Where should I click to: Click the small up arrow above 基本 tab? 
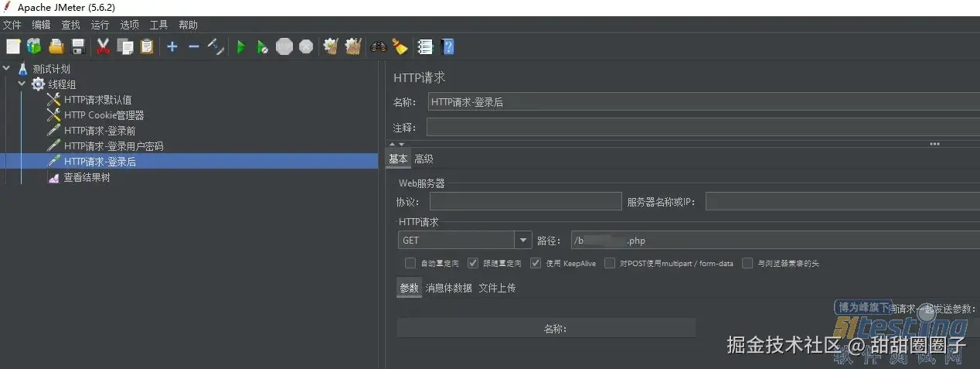click(392, 144)
